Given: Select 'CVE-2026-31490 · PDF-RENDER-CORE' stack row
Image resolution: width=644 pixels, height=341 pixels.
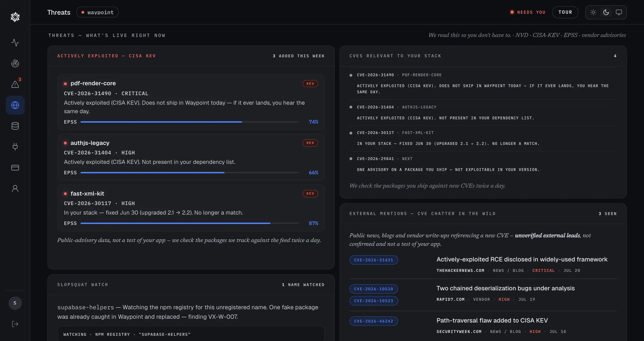Looking at the screenshot, I should click(483, 83).
